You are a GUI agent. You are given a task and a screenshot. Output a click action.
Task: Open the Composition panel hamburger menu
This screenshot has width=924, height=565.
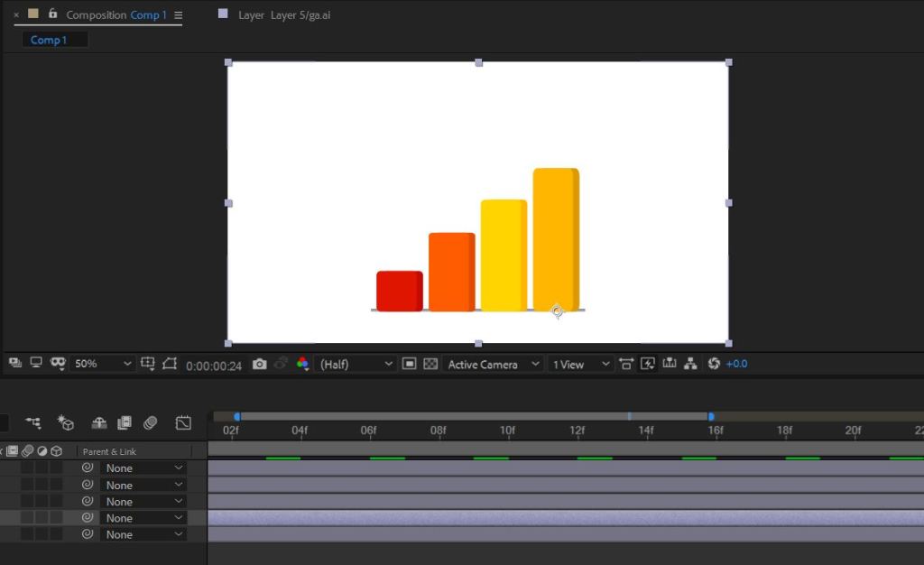click(x=178, y=15)
